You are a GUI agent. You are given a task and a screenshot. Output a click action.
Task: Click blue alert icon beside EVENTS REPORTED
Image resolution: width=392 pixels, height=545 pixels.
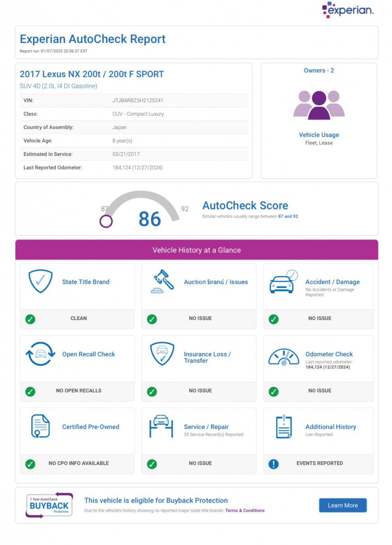274,464
